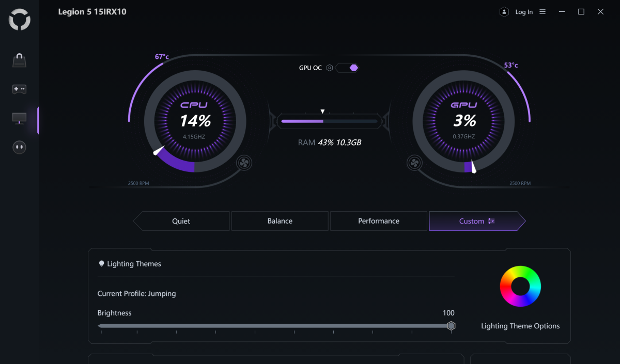The height and width of the screenshot is (364, 620).
Task: Click the fan icon beside CPU gauge
Action: pos(244,163)
